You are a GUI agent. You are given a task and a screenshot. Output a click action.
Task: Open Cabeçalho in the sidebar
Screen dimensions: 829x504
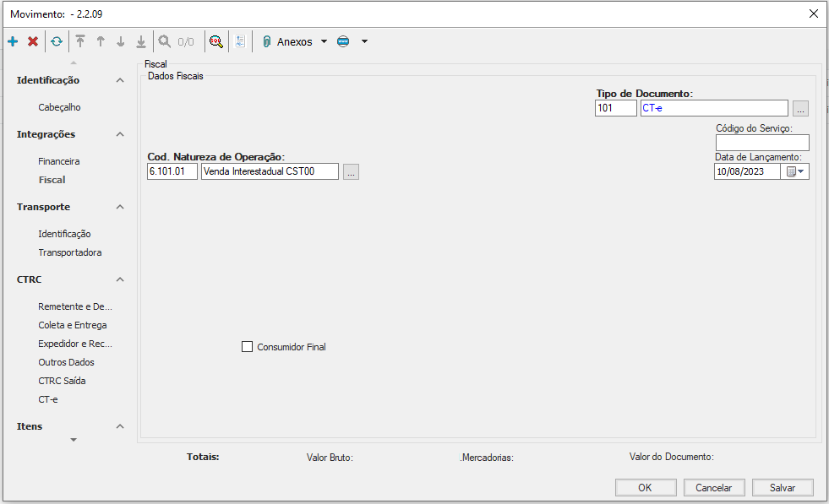pyautogui.click(x=59, y=107)
